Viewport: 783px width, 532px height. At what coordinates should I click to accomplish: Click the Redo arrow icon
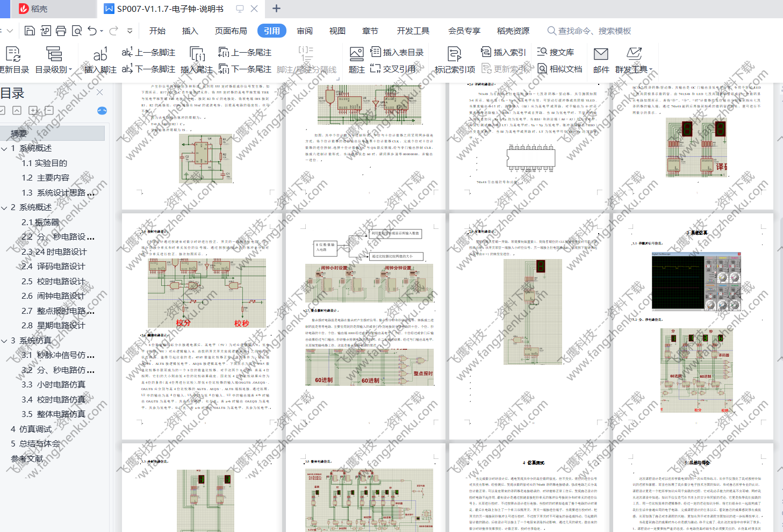tap(113, 31)
